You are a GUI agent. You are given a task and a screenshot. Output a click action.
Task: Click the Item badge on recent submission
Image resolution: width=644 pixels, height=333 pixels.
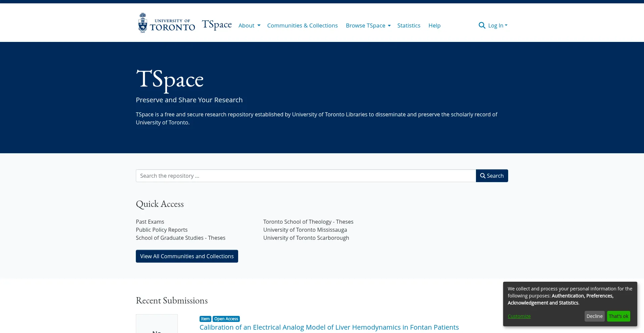point(205,319)
